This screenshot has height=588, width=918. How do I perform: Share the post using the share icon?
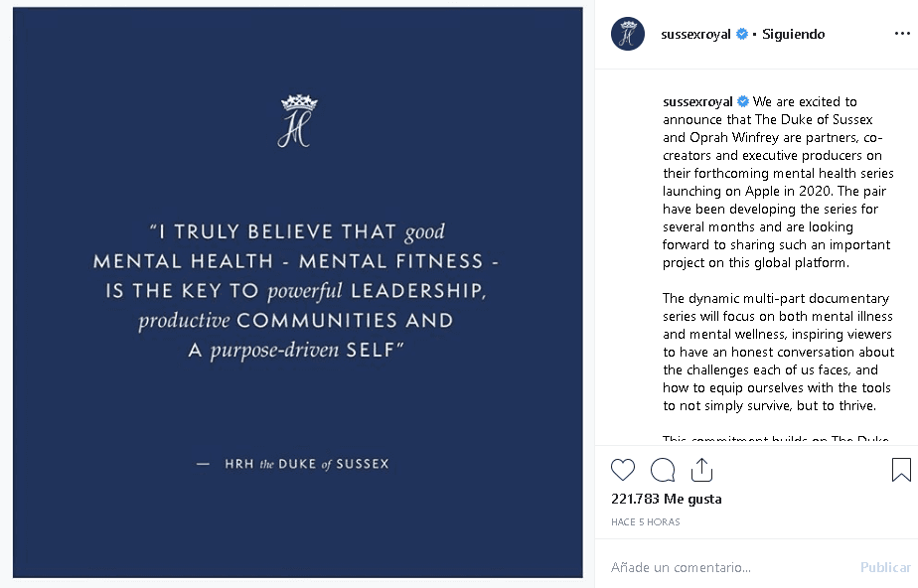pyautogui.click(x=701, y=470)
